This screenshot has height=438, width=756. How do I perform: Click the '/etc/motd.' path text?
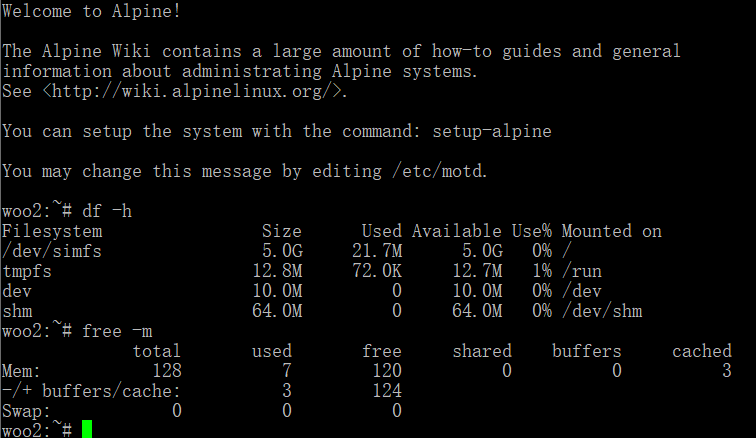(440, 171)
